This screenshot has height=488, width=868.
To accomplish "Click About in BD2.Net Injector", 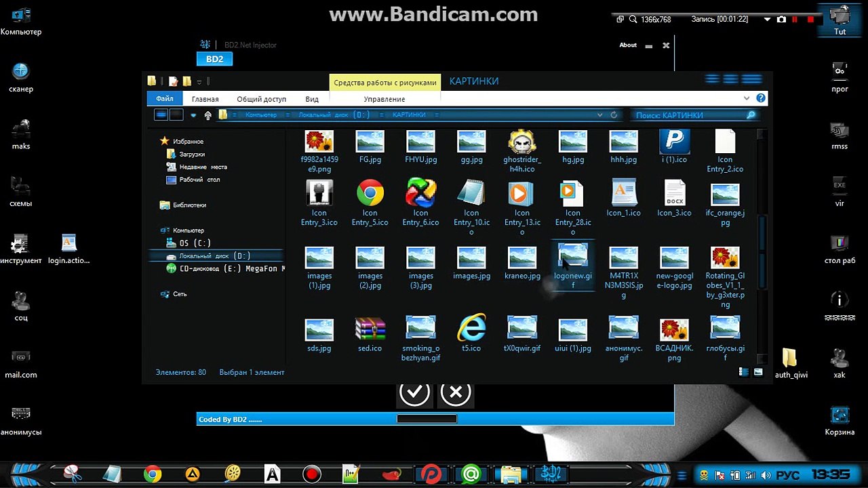I will pyautogui.click(x=628, y=45).
